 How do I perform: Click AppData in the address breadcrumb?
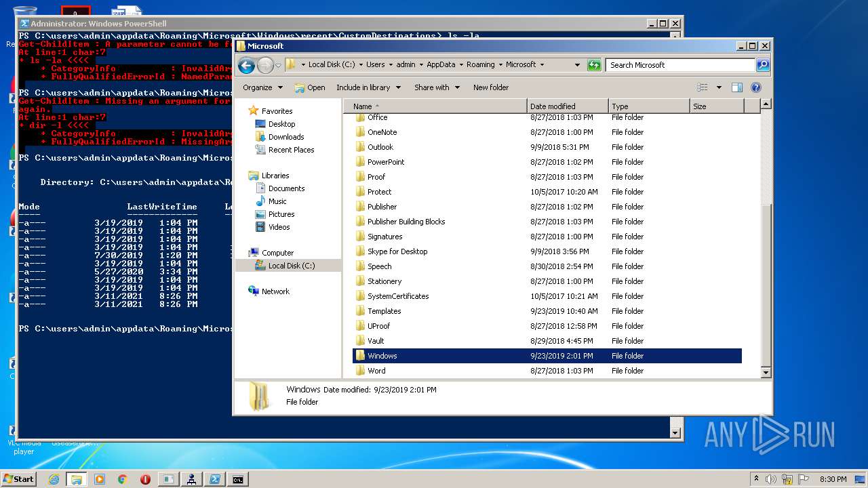pos(441,65)
